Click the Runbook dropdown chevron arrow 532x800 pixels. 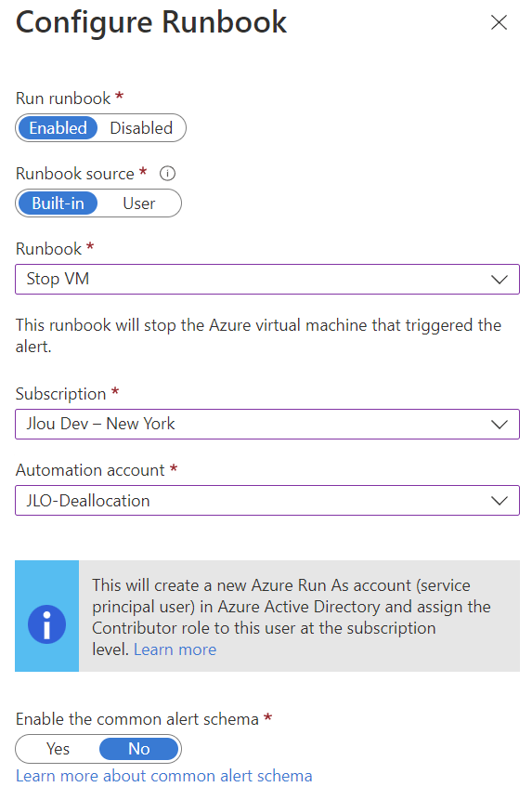tap(499, 280)
